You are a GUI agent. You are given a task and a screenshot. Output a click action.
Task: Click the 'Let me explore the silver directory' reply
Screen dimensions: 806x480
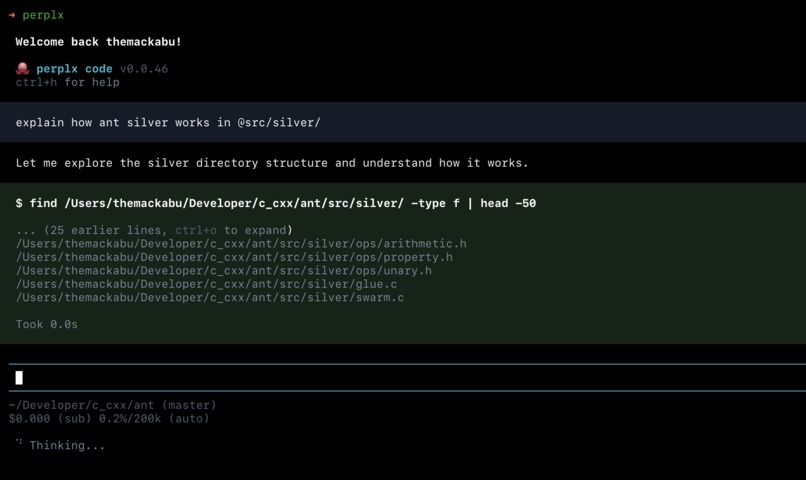272,163
